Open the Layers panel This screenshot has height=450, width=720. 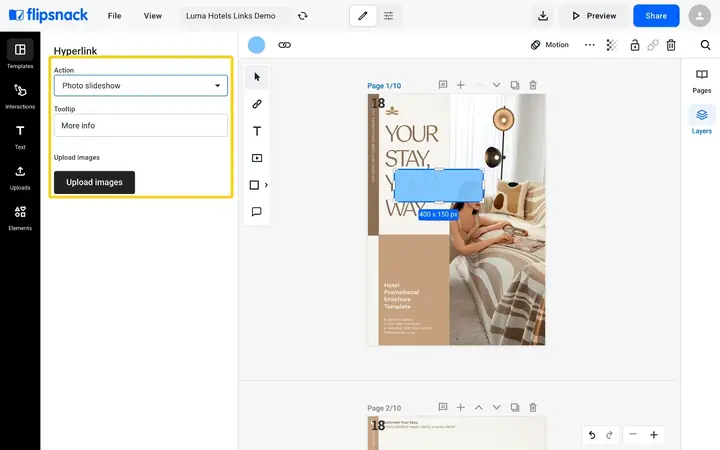coord(701,121)
